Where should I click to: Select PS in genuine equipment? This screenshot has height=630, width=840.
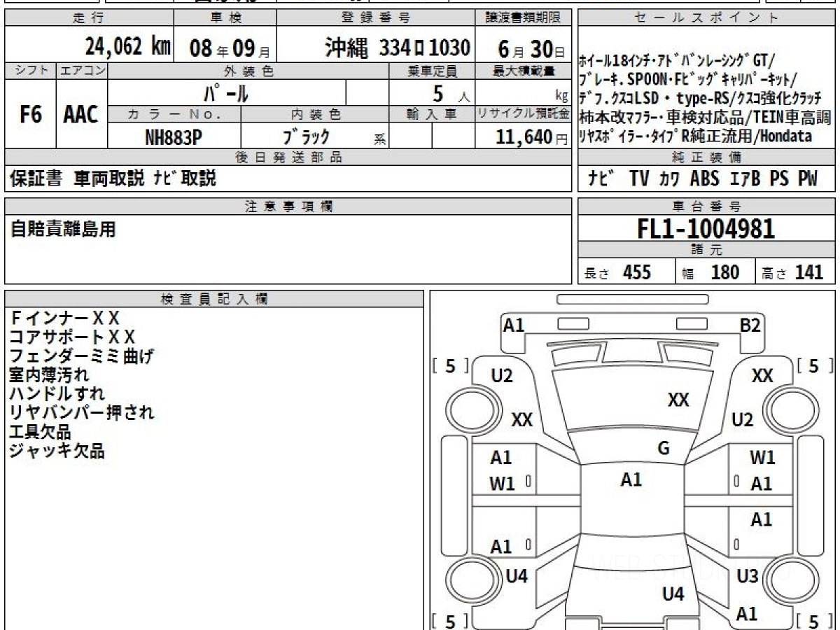click(x=779, y=178)
